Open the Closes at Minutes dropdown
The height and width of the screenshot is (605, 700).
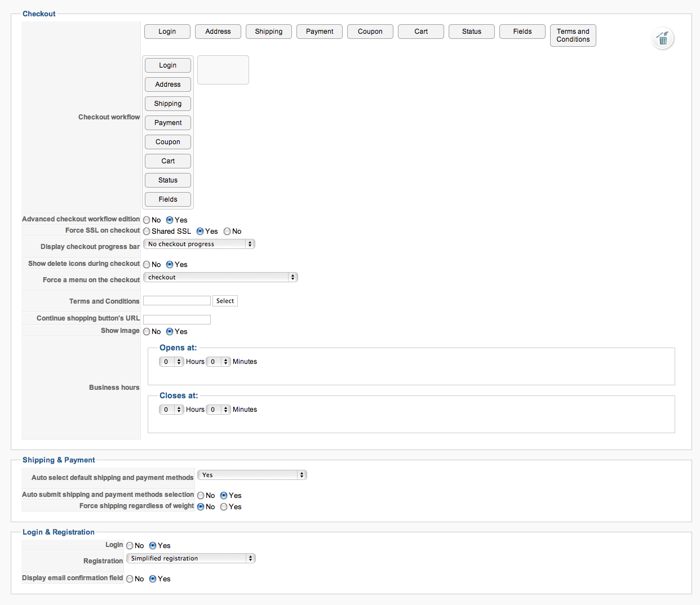click(x=218, y=410)
